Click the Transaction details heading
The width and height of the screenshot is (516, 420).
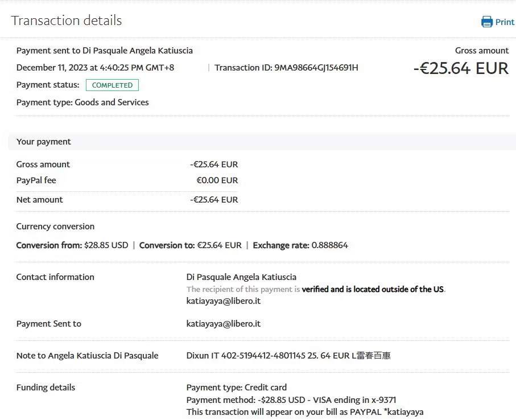tap(67, 20)
